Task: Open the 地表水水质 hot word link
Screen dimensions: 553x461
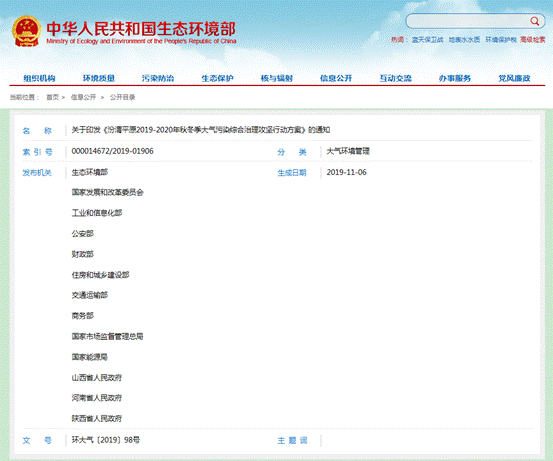Action: [x=464, y=40]
